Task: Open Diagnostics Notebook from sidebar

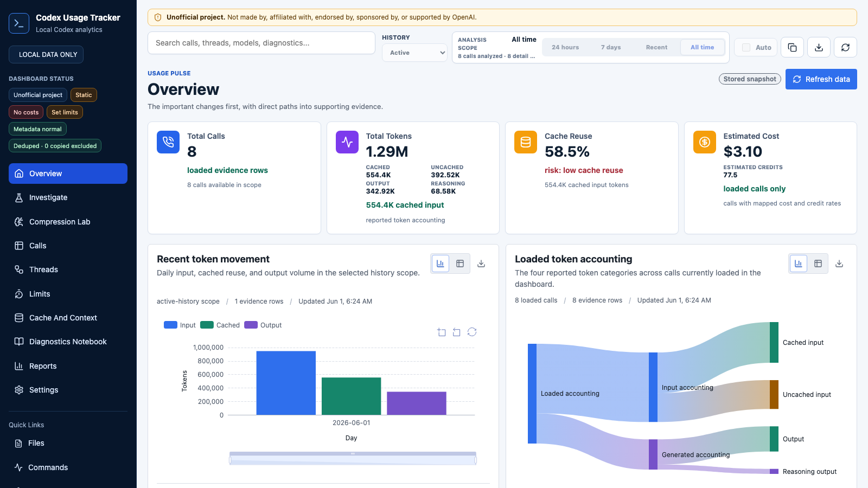Action: 68,342
